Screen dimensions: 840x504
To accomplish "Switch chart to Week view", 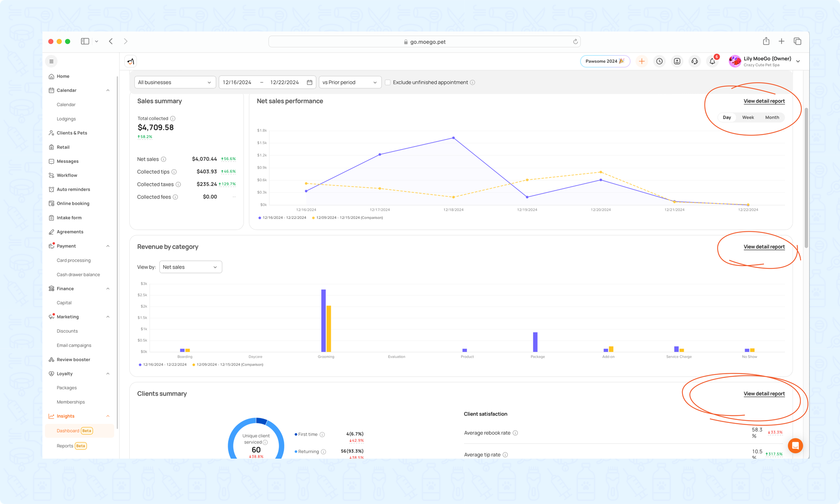I will tap(748, 118).
